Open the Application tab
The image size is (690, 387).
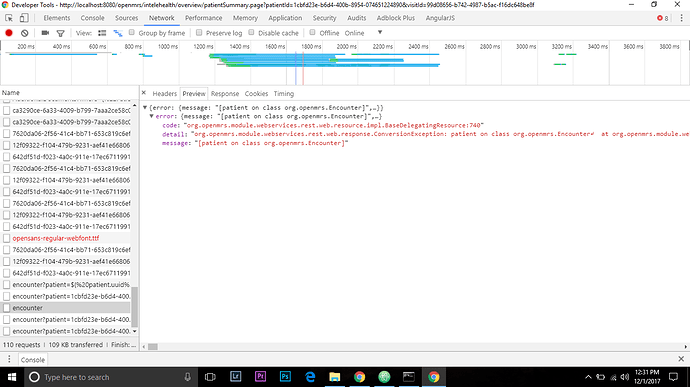coord(285,18)
